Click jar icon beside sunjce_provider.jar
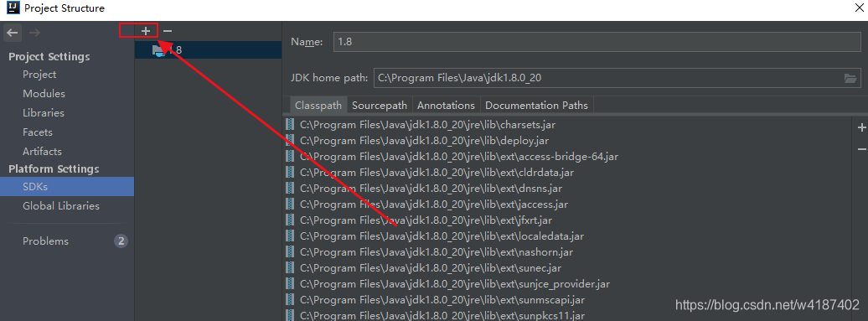 tap(290, 284)
